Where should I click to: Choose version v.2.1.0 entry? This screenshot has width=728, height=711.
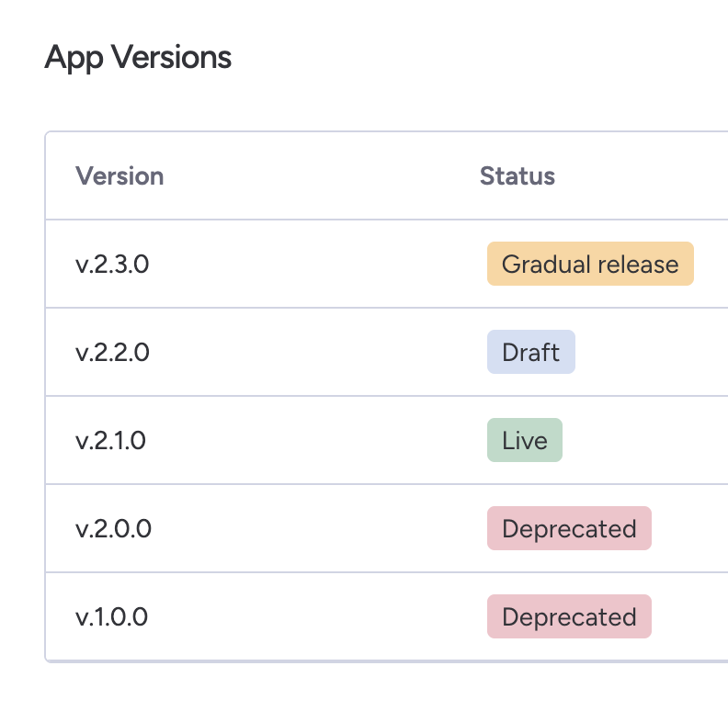coord(110,440)
